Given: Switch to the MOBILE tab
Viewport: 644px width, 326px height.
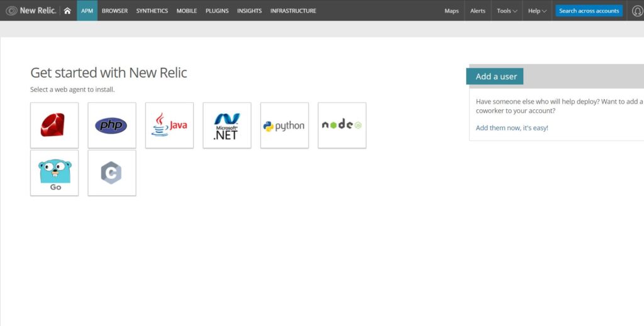Looking at the screenshot, I should tap(186, 11).
